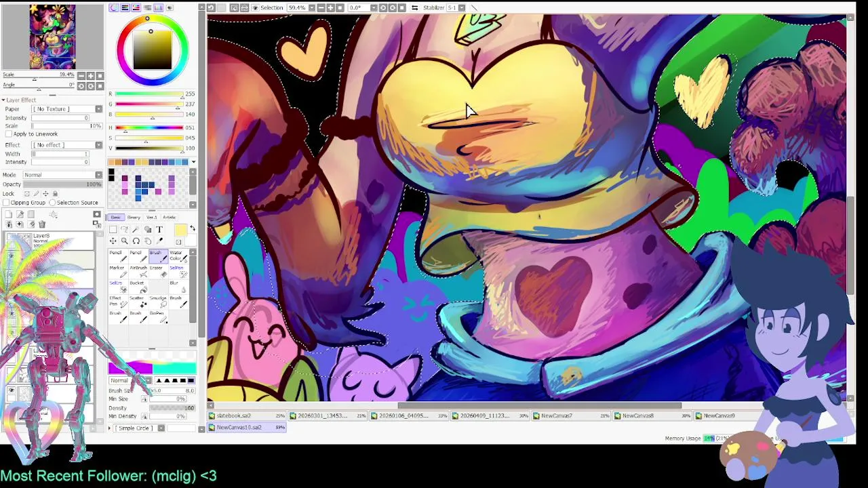Choose the Marker brush
Screen dimensions: 868x488
(x=118, y=272)
